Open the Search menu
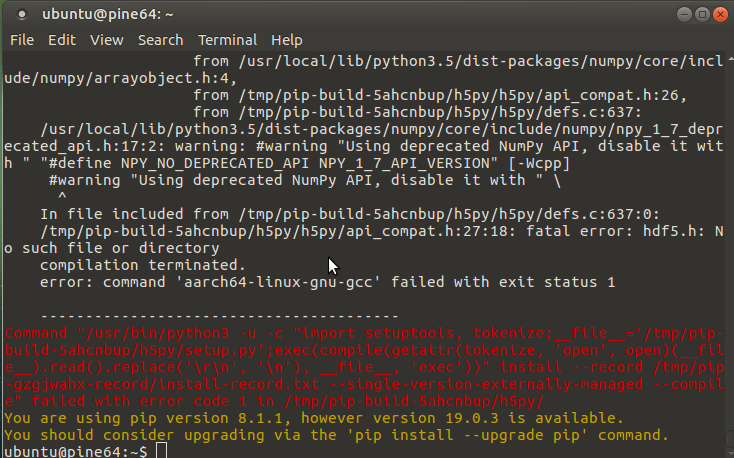Image resolution: width=734 pixels, height=458 pixels. pyautogui.click(x=160, y=40)
